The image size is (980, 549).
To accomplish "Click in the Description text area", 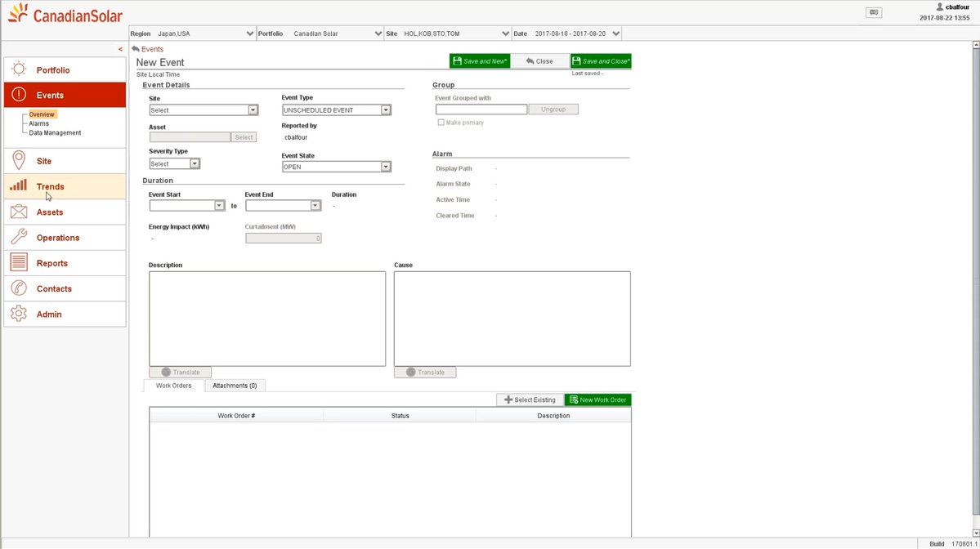I will coord(267,319).
